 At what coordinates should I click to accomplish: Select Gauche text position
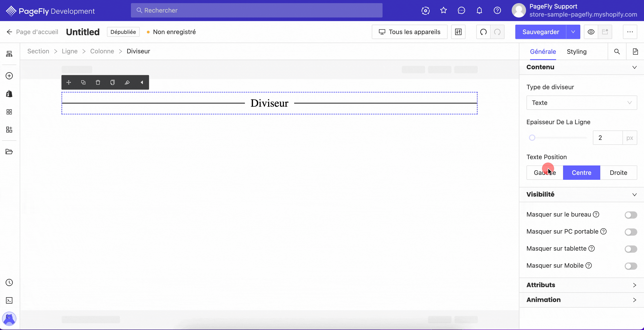click(545, 172)
